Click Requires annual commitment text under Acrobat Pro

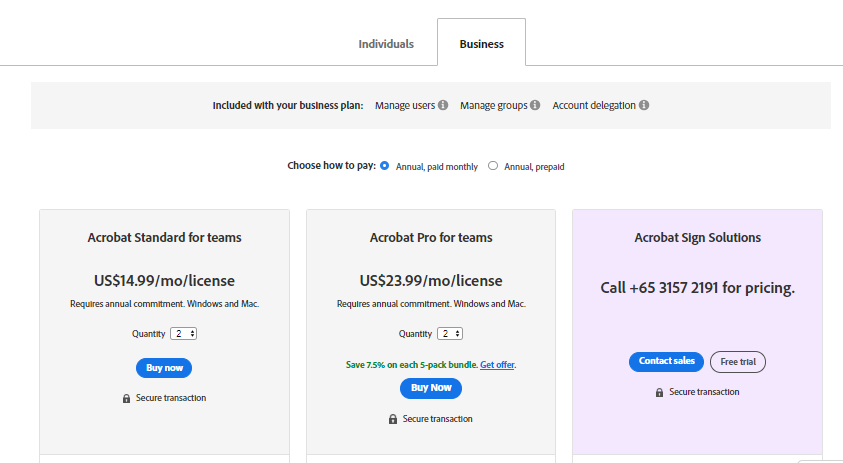point(431,304)
